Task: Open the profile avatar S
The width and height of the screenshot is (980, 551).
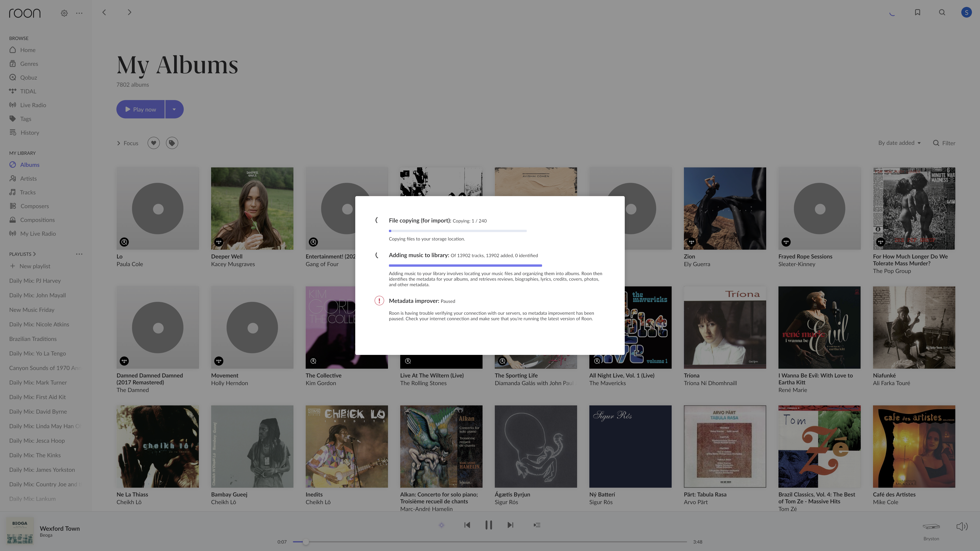Action: (966, 12)
